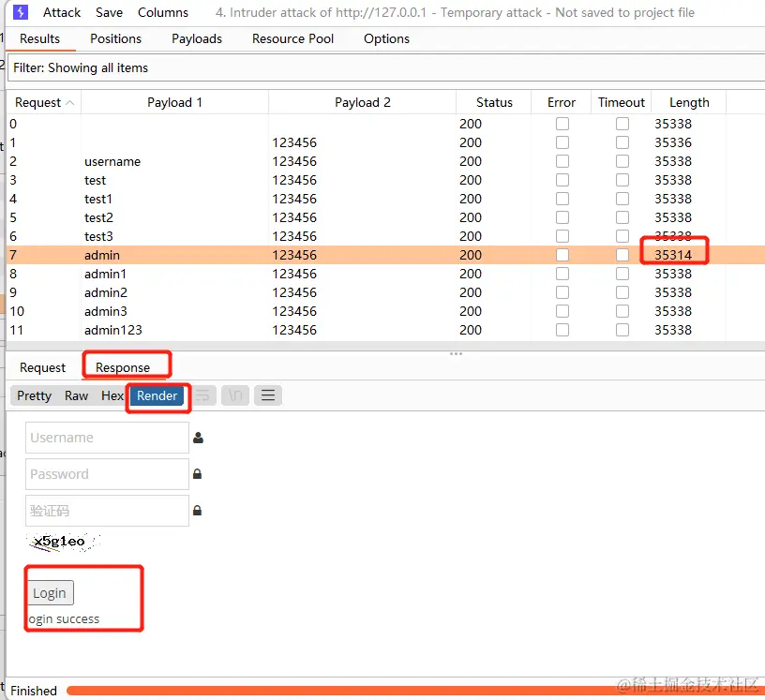765x700 pixels.
Task: Toggle Error checkbox in username row
Action: [562, 161]
